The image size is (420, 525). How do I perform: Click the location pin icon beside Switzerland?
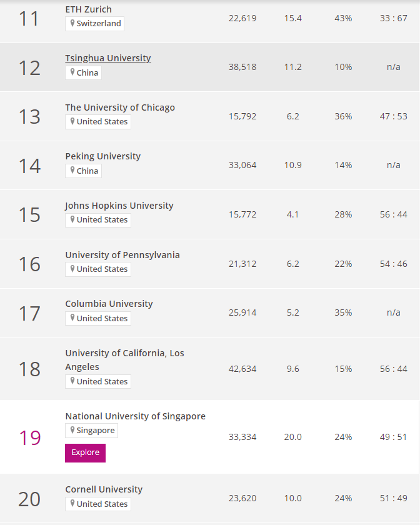click(x=74, y=24)
